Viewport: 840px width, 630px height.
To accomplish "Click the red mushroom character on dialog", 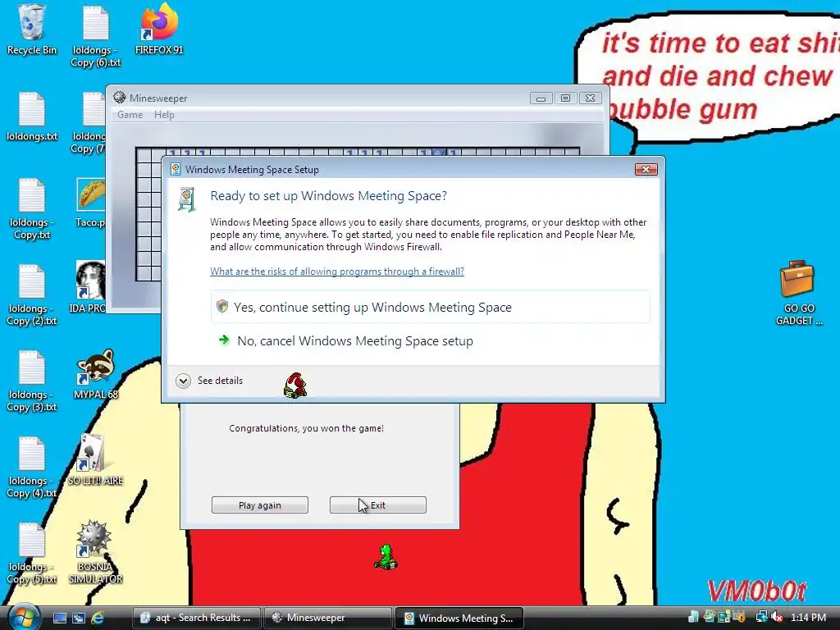I will pos(295,386).
